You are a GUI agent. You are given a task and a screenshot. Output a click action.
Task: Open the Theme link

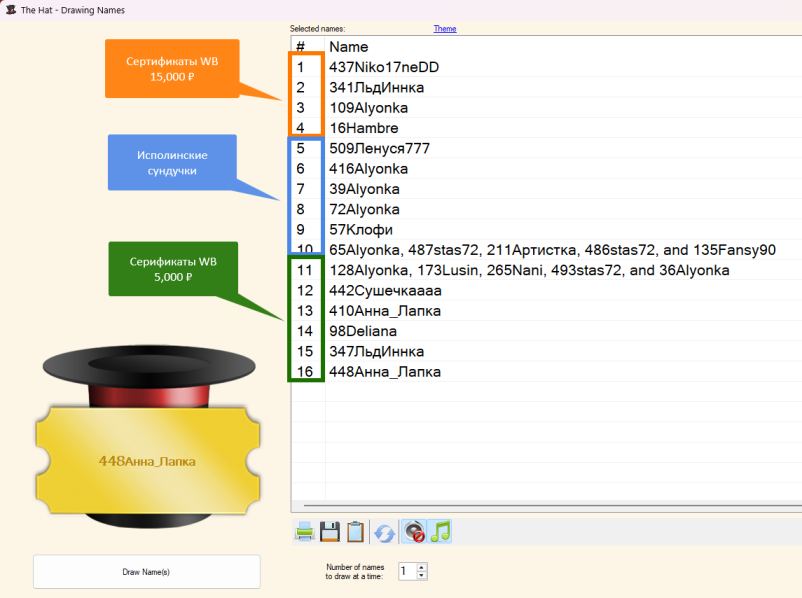pyautogui.click(x=444, y=29)
